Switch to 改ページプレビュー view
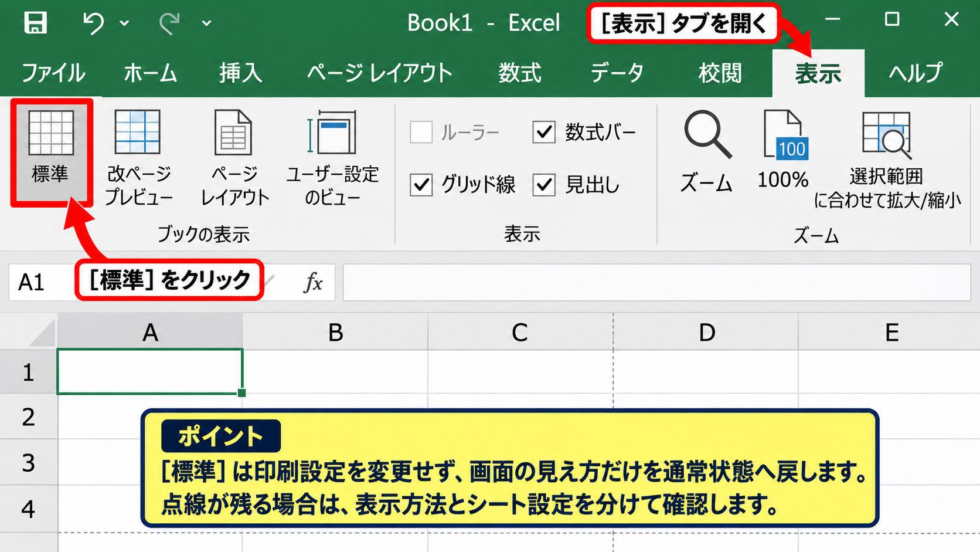980x552 pixels. (x=138, y=157)
